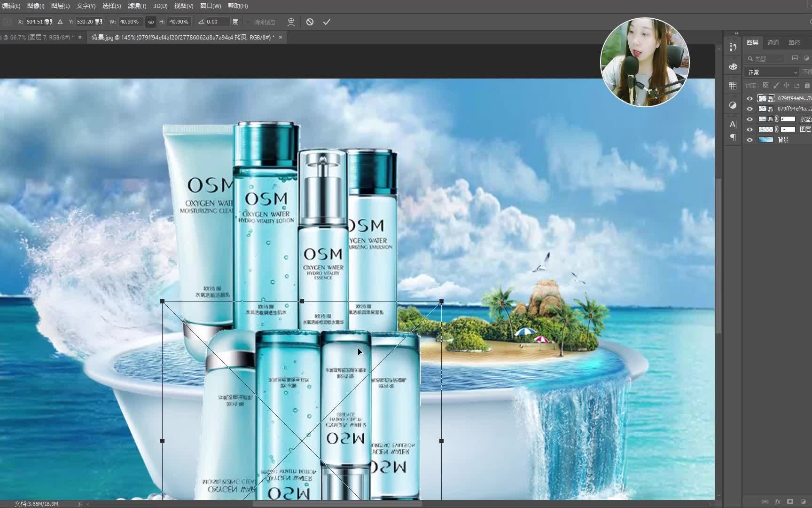Open the layer filter 类型 dropdown
Viewport: 812px width, 508px height.
tap(765, 58)
